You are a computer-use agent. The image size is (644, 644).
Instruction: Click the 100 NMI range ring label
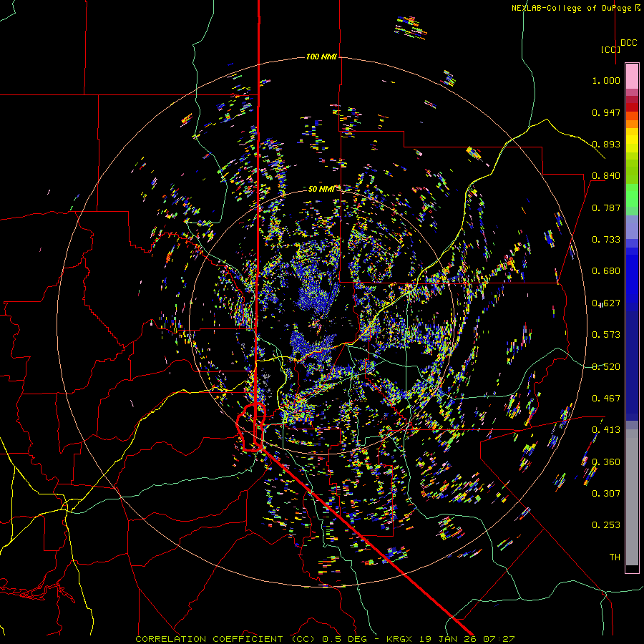[x=321, y=57]
